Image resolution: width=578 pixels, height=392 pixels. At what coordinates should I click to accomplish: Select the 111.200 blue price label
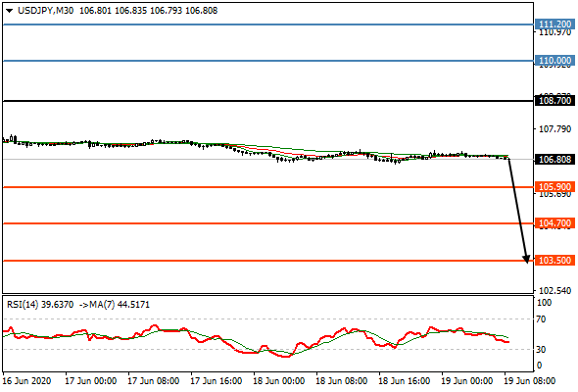tap(554, 24)
